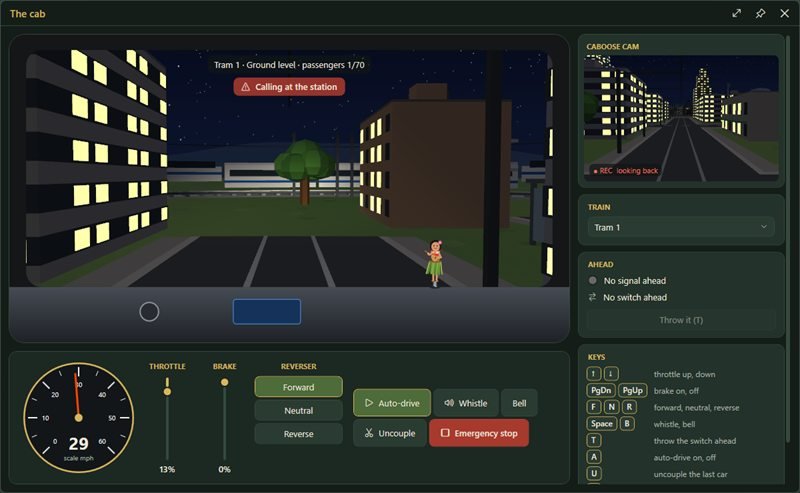Click the down arrow throttle key

coord(611,374)
